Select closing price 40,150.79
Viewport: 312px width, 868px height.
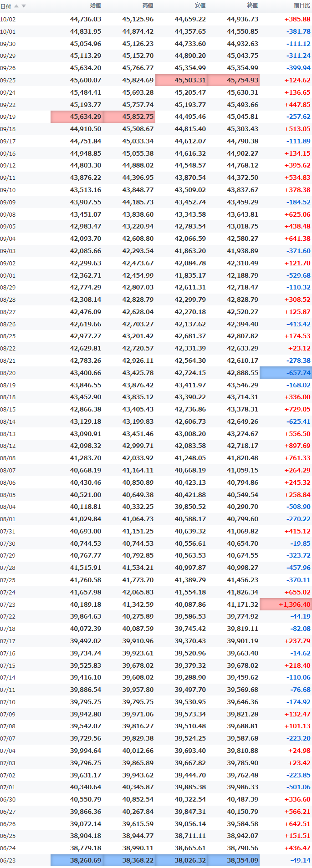pos(243,812)
